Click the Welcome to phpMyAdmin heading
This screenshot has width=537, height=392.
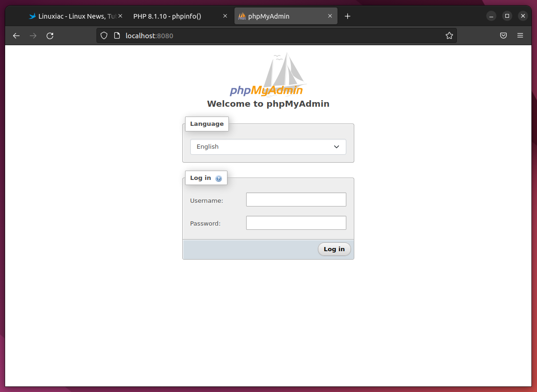tap(268, 104)
